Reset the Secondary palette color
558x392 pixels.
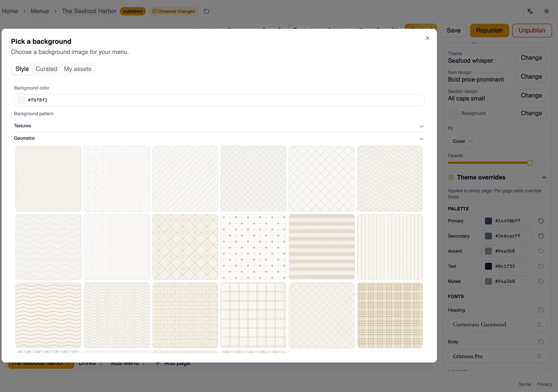541,236
